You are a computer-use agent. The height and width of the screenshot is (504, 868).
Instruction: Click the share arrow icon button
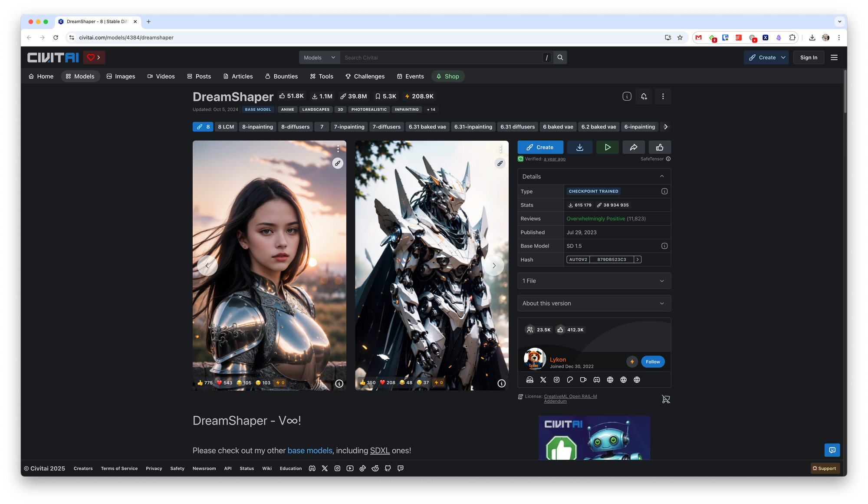633,147
